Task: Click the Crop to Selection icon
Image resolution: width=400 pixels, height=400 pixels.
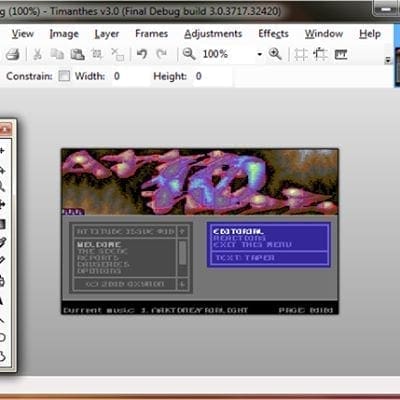Action: click(97, 54)
